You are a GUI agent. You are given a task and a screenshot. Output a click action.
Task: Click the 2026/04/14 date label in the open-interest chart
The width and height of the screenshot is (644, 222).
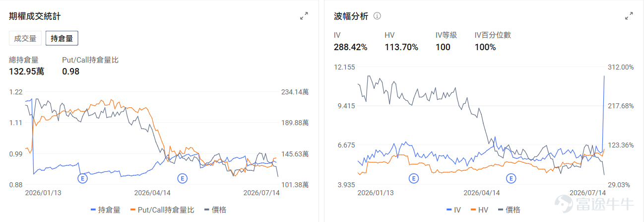tap(152, 192)
